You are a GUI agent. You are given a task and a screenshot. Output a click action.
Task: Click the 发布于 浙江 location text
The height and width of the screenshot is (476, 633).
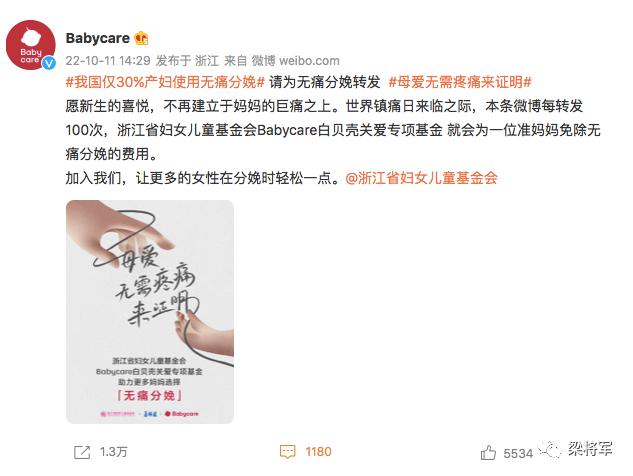(x=187, y=61)
